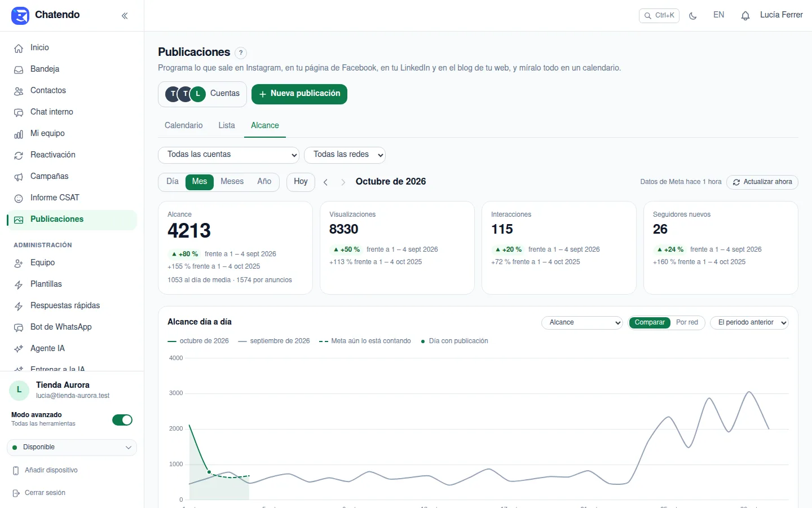
Task: Click the Visualizaciones 8330 card
Action: (x=397, y=248)
